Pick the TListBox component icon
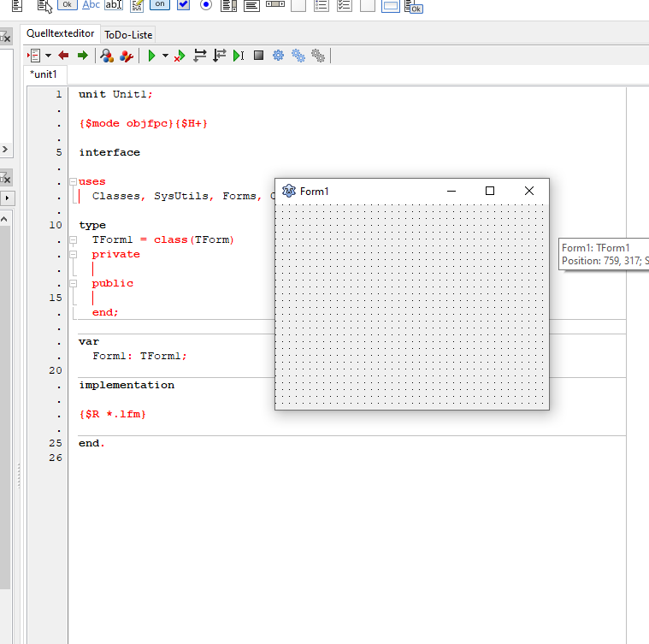This screenshot has width=649, height=644. coord(228,5)
